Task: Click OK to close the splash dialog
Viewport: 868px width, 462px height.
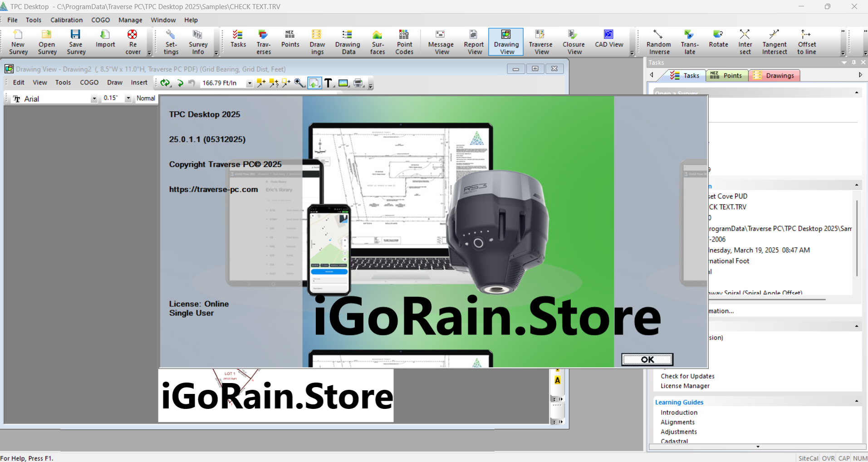Action: coord(647,359)
